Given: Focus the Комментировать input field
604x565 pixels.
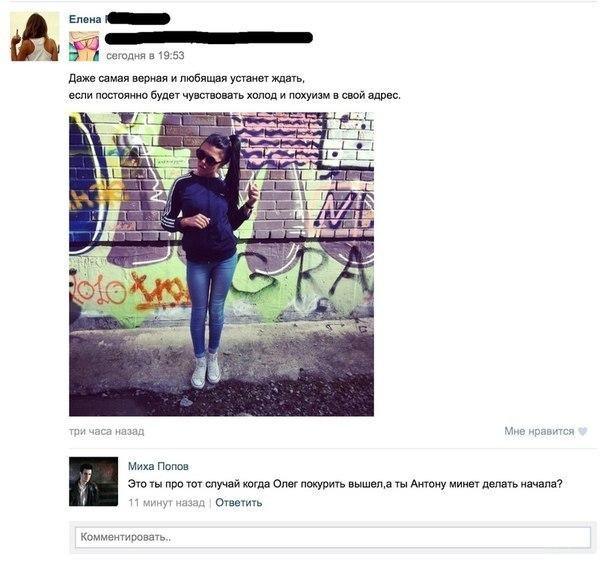Looking at the screenshot, I should point(333,537).
